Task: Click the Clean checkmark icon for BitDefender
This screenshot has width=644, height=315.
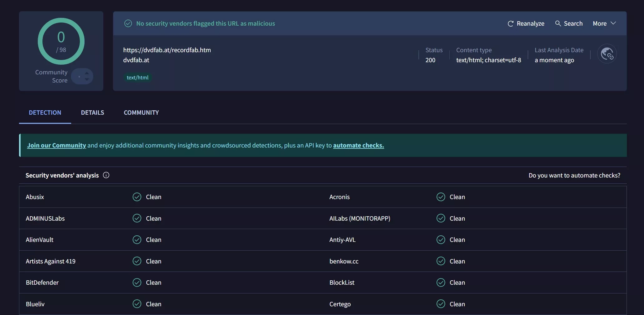Action: [x=137, y=282]
